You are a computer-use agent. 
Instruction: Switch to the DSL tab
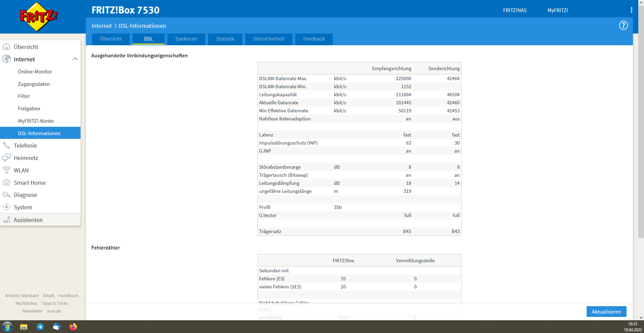point(149,39)
